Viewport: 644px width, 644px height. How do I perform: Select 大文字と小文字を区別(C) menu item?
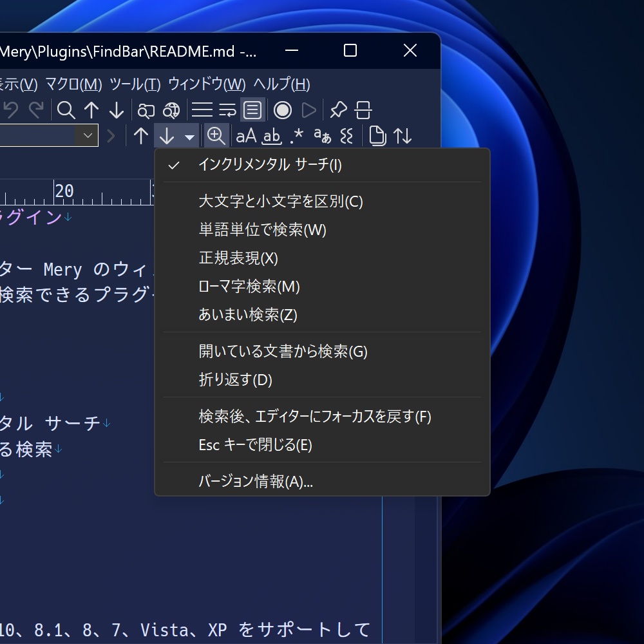322,201
